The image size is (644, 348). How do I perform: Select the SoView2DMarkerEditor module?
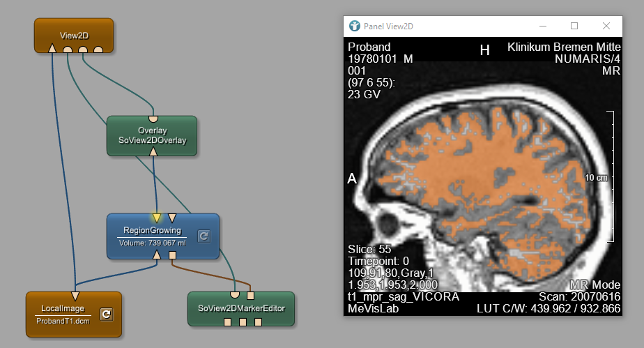click(x=241, y=308)
